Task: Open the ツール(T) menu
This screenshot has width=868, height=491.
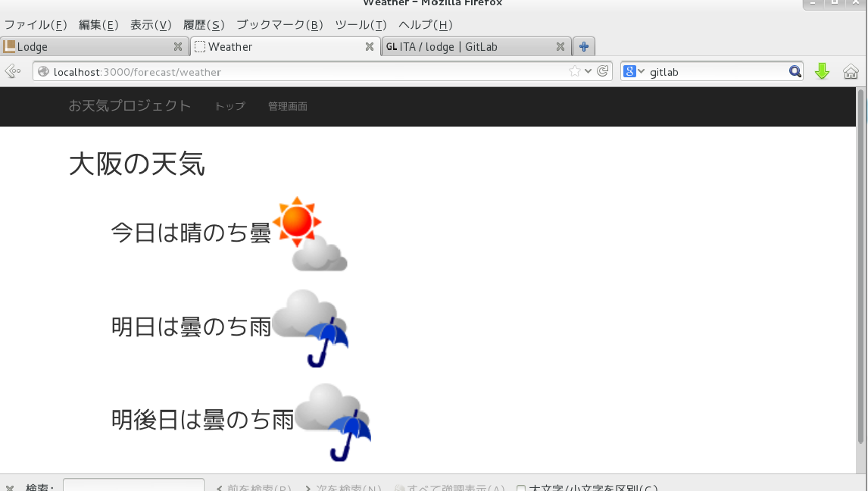Action: click(x=361, y=24)
